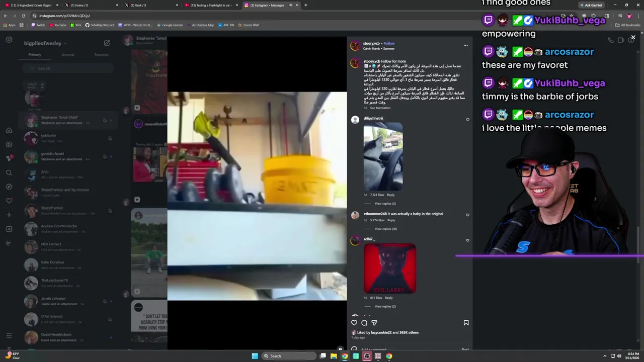Click the Create plus icon in sidebar
This screenshot has height=362, width=644.
point(9,215)
